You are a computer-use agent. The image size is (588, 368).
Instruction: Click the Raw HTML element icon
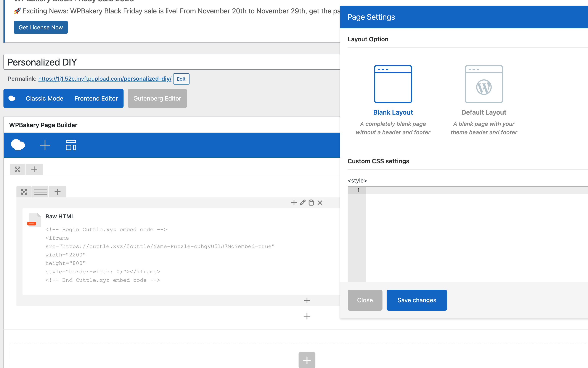pos(34,220)
